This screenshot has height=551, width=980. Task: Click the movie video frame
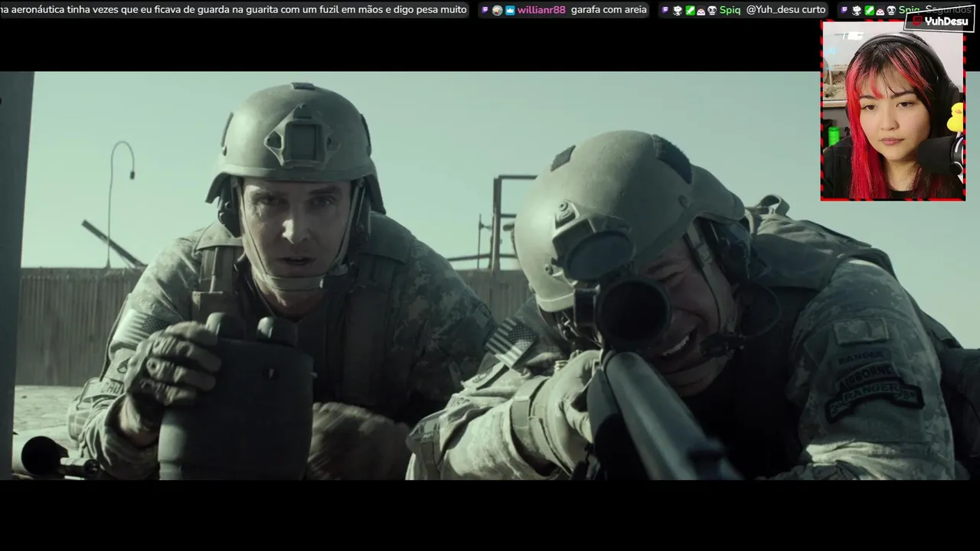click(x=490, y=275)
